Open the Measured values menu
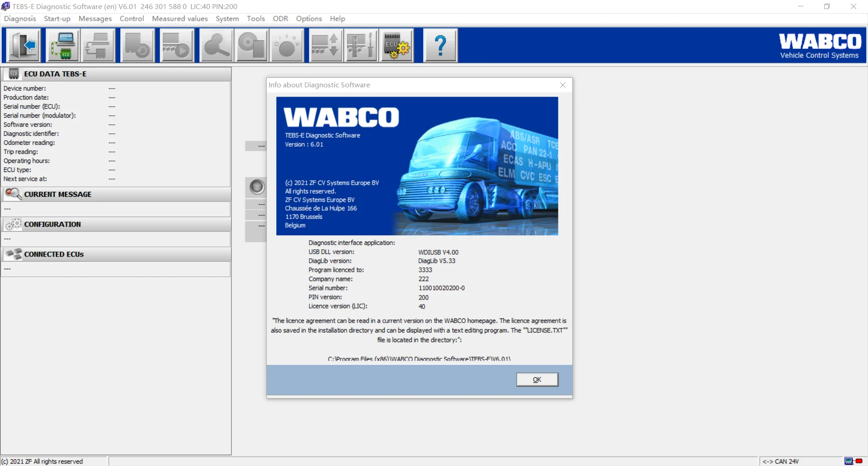The image size is (868, 466). coord(180,19)
